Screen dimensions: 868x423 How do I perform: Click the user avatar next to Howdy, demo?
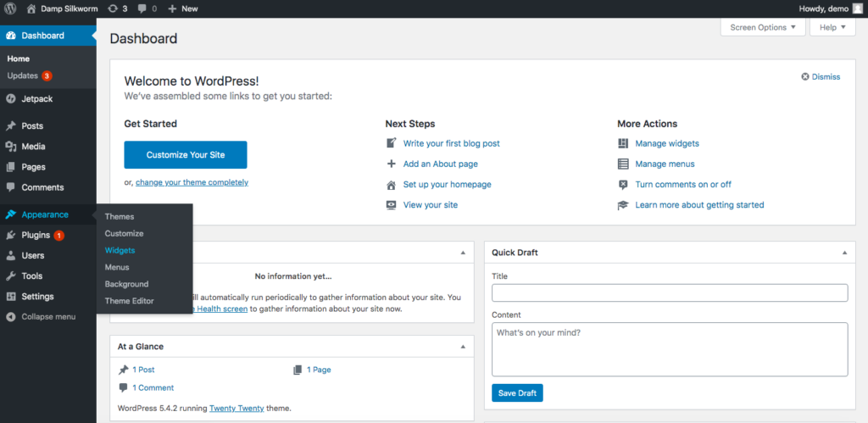(x=858, y=8)
